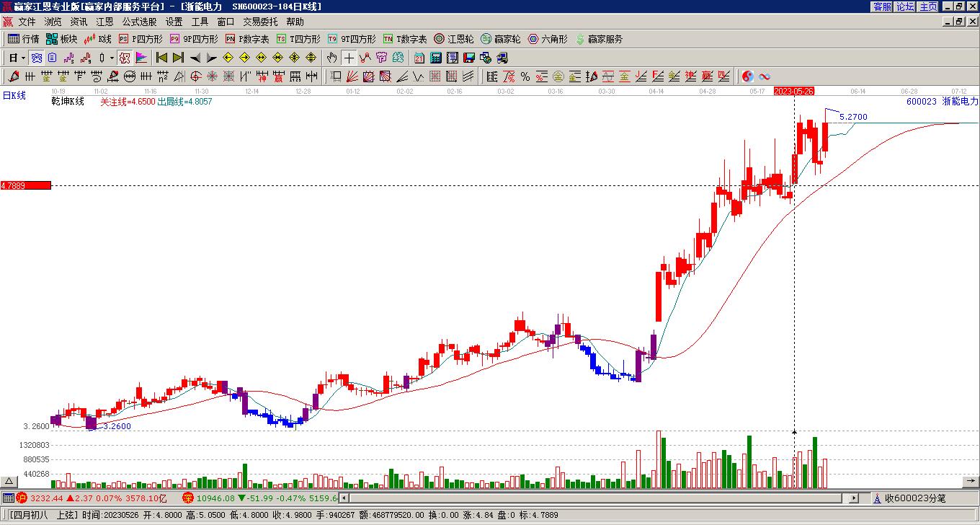
Task: Click the yin-yang symbol icon
Action: (747, 76)
